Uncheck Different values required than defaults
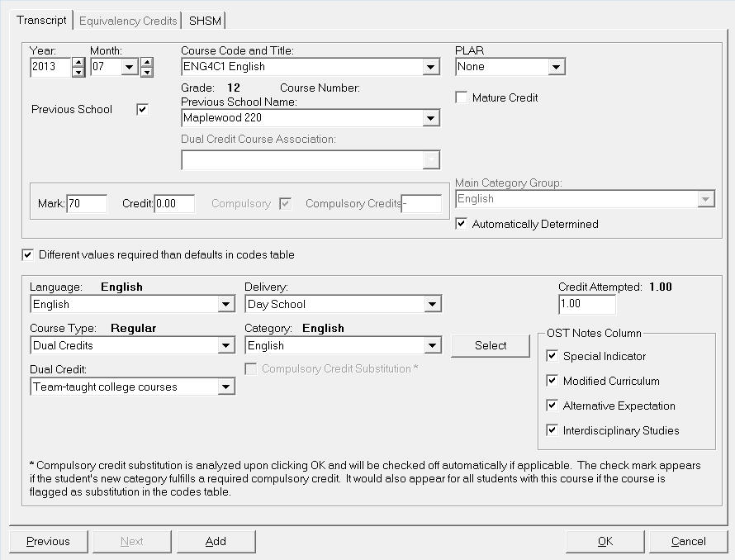Image resolution: width=735 pixels, height=560 pixels. tap(28, 254)
